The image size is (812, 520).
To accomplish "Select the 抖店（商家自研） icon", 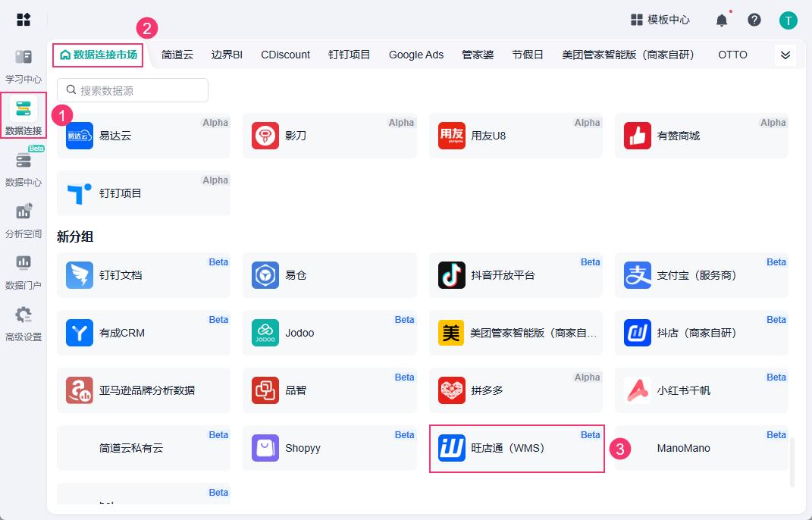I will click(x=638, y=333).
